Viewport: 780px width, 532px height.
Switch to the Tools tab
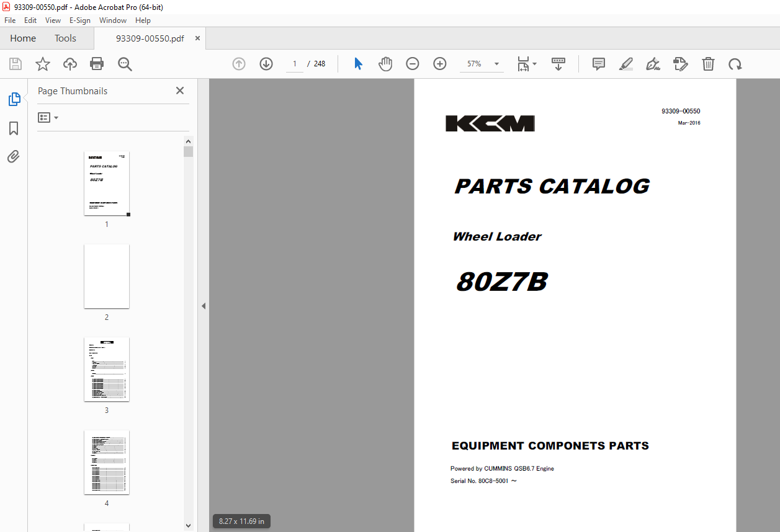point(65,38)
